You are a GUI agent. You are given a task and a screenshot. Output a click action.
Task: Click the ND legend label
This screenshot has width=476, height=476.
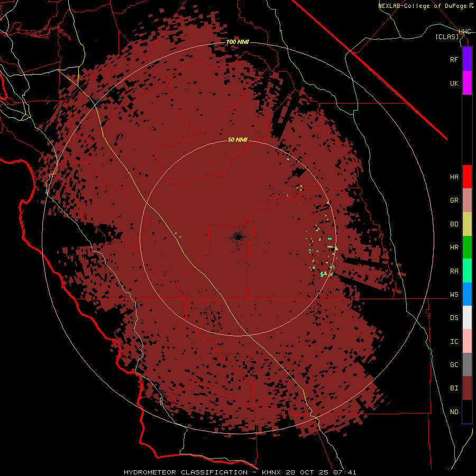point(454,412)
